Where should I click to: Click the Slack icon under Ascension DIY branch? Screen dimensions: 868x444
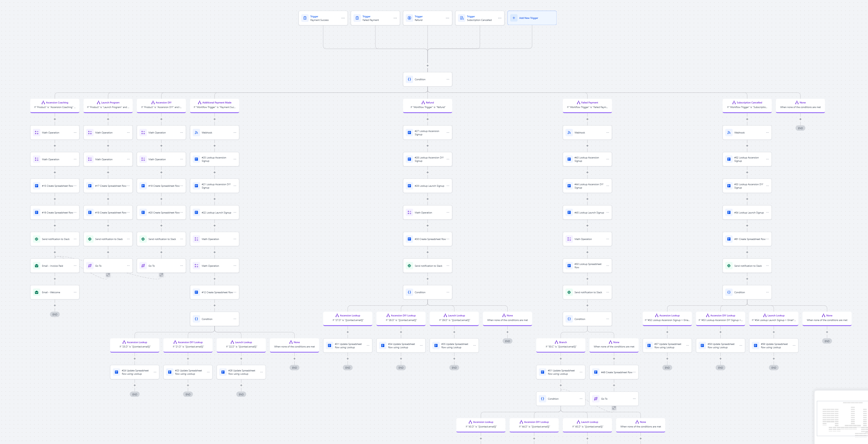point(143,239)
